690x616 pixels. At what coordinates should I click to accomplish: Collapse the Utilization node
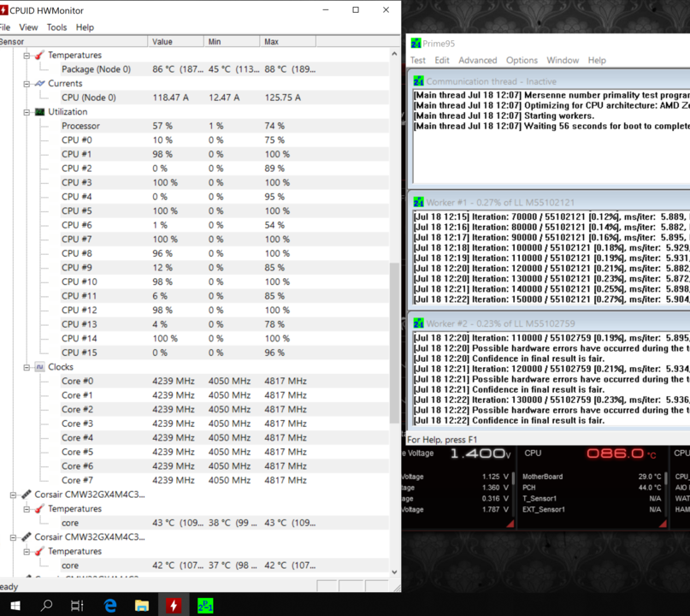pyautogui.click(x=27, y=112)
